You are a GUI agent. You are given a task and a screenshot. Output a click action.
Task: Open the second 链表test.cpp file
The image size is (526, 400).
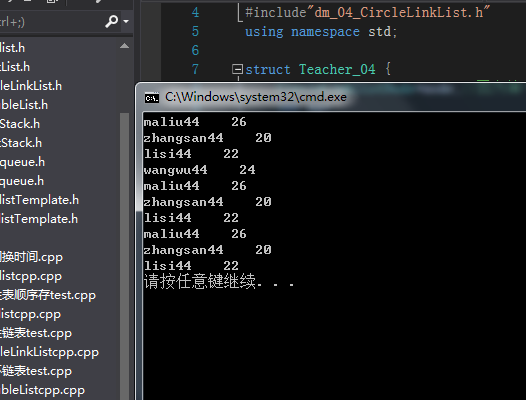point(36,371)
